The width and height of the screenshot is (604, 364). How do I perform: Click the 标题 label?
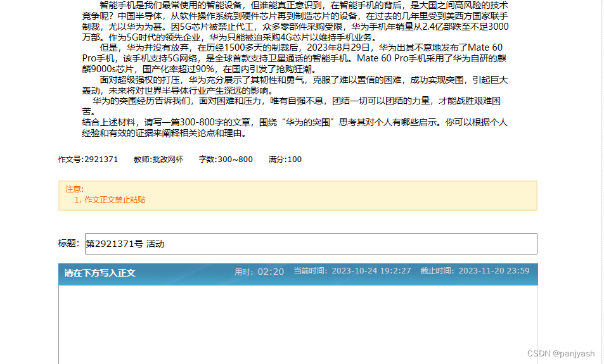click(68, 243)
